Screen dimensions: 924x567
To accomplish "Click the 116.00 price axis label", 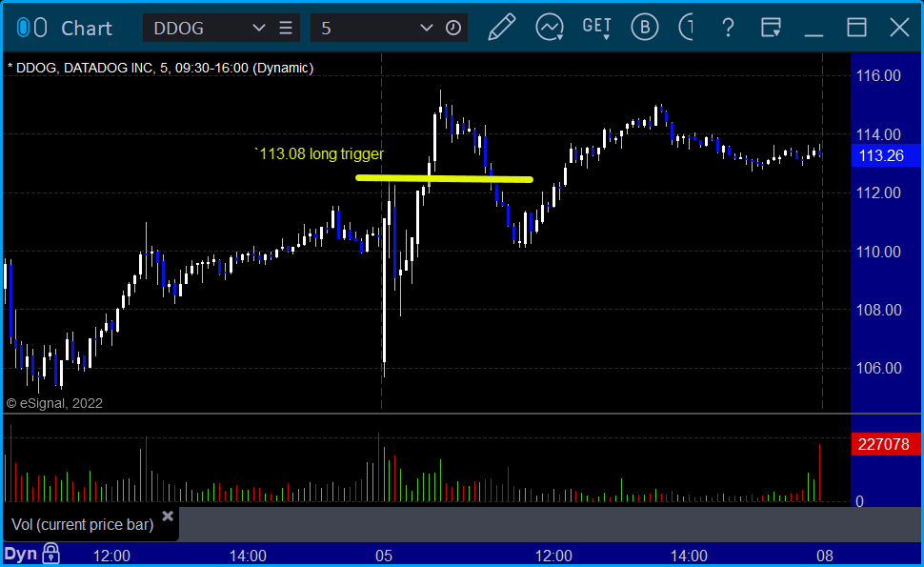I will 878,75.
